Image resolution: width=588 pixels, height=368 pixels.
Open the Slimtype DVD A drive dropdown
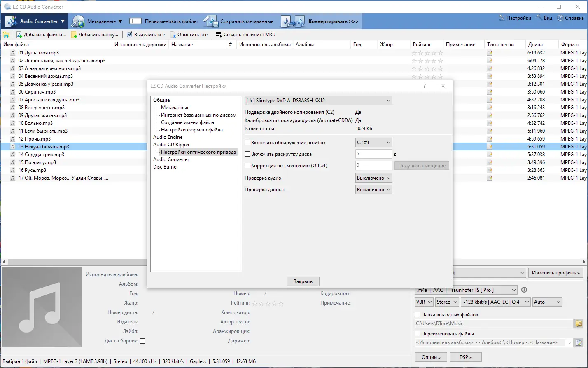[318, 100]
